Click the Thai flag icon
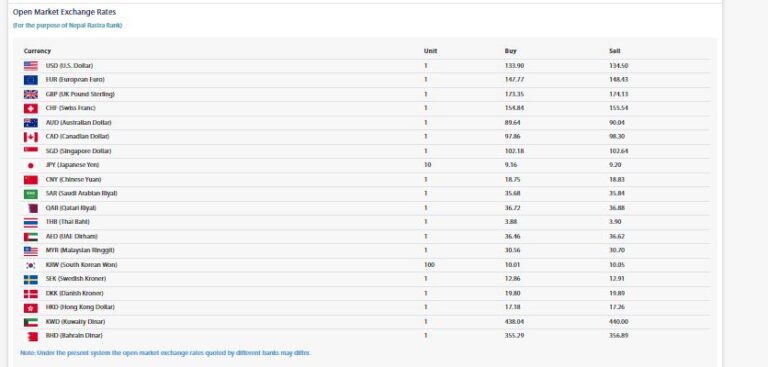Image resolution: width=768 pixels, height=367 pixels. point(30,222)
